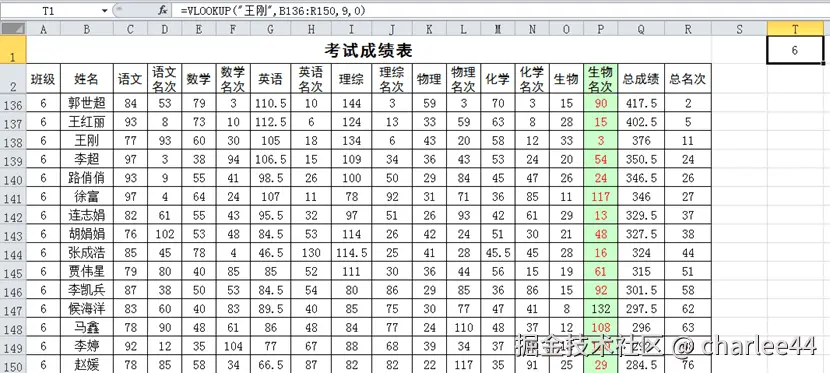
Task: Open the Name Box dropdown arrow
Action: 104,10
